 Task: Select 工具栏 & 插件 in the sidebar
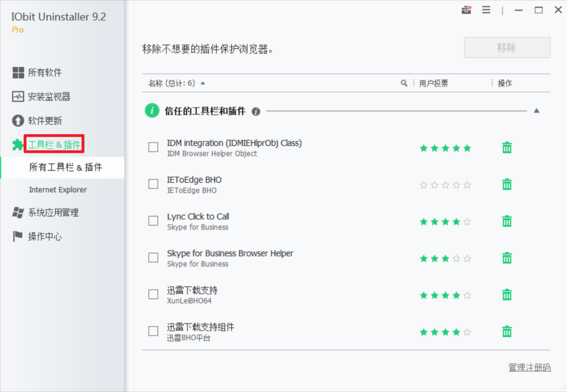(54, 144)
